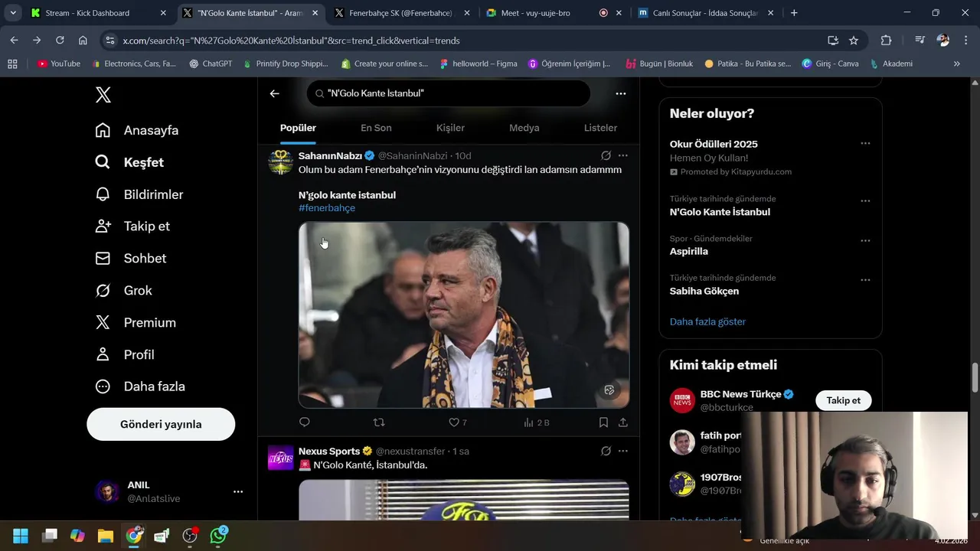Open more options on Nexus Sports post
Image resolution: width=980 pixels, height=551 pixels.
tap(623, 452)
